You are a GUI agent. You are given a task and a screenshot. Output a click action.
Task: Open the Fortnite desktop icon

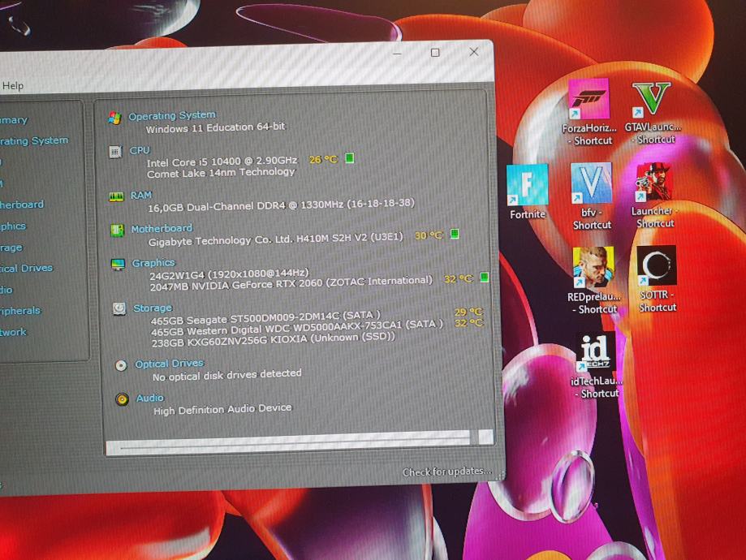[527, 192]
